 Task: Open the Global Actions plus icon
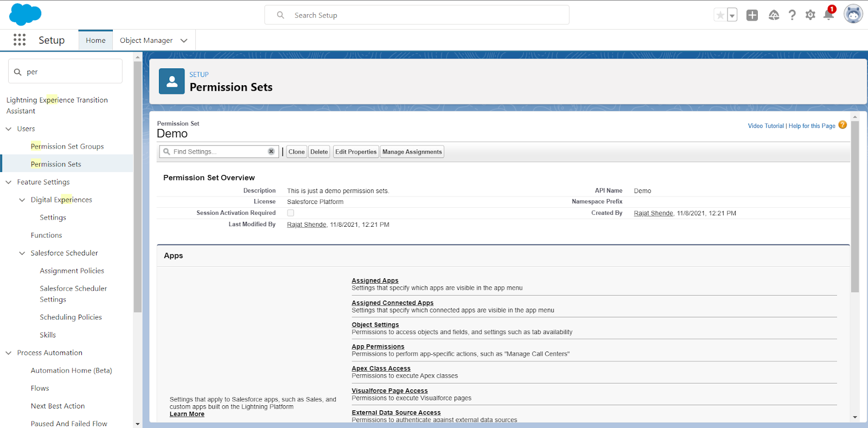point(752,15)
